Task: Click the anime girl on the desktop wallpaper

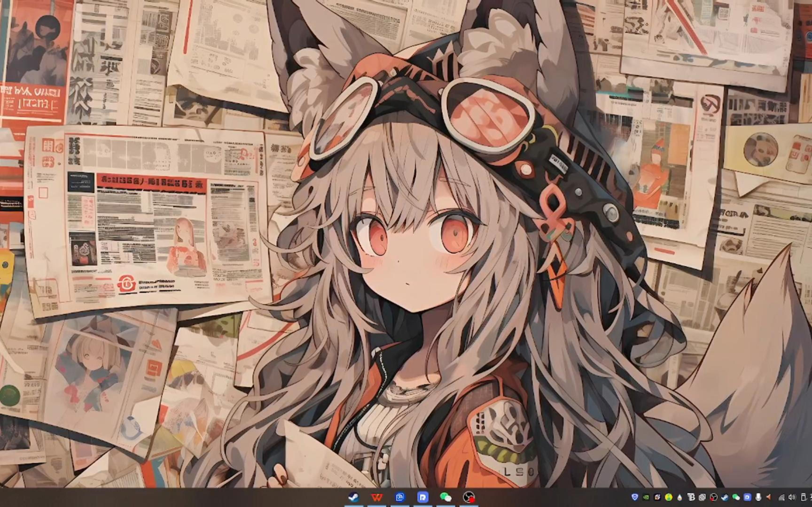Action: click(403, 251)
